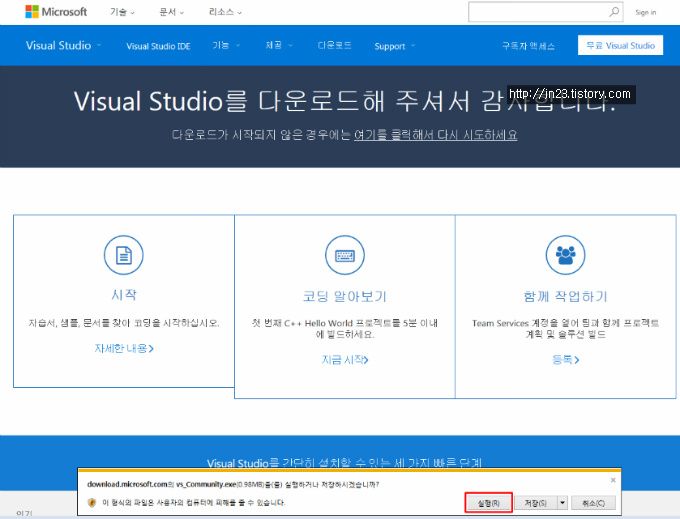Click the search magnifier icon
Image resolution: width=680 pixels, height=519 pixels.
614,12
